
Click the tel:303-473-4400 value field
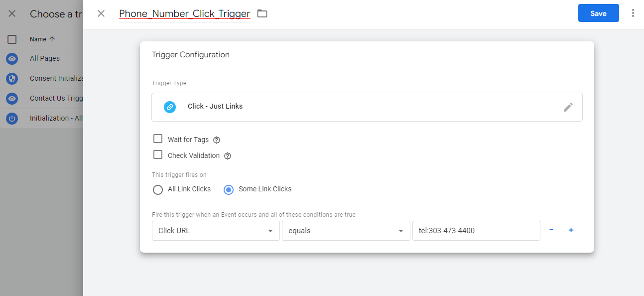(476, 231)
